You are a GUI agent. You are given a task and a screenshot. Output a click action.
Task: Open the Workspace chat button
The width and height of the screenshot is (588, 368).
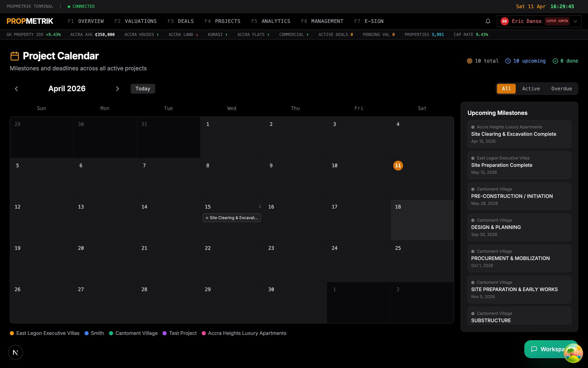tap(544, 349)
